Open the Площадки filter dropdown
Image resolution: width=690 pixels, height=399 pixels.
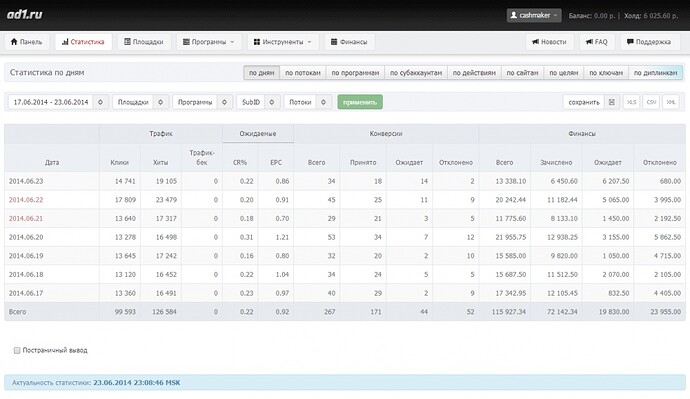tap(140, 102)
